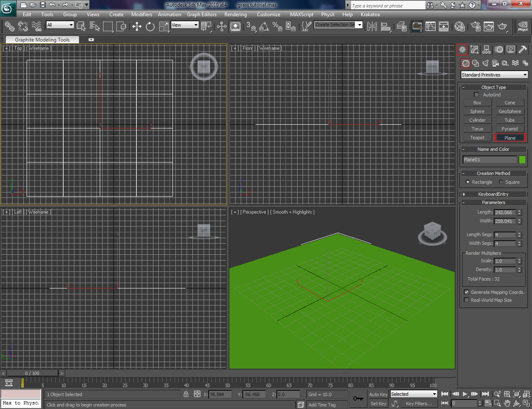Click the Set Key button
Screen dimensions: 532x409
pos(378,403)
